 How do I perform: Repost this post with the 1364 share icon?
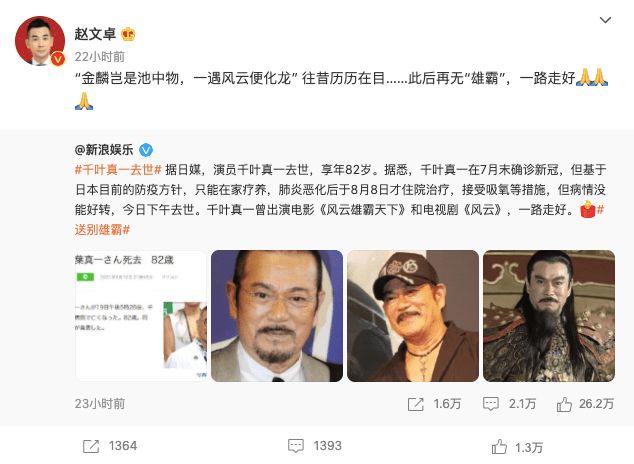pyautogui.click(x=91, y=446)
